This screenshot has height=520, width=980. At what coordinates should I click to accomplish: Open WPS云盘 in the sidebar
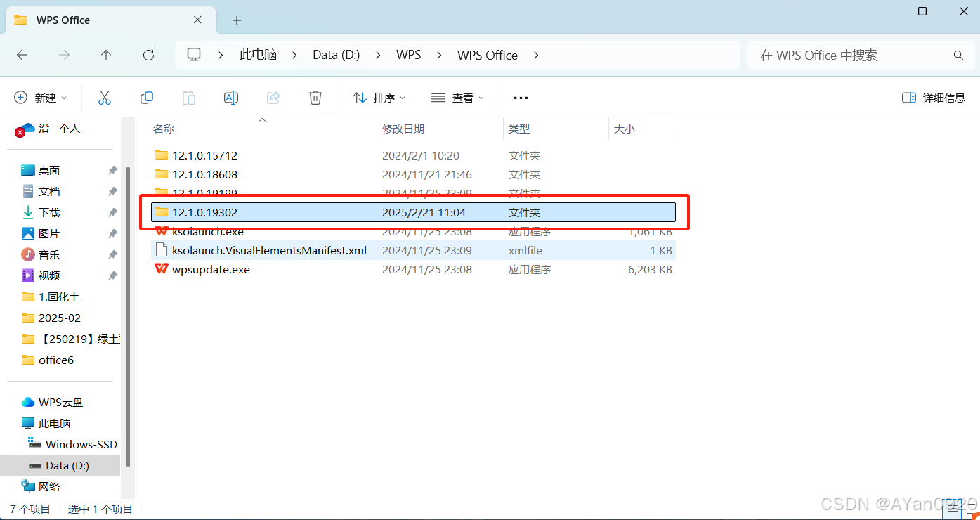(x=60, y=402)
